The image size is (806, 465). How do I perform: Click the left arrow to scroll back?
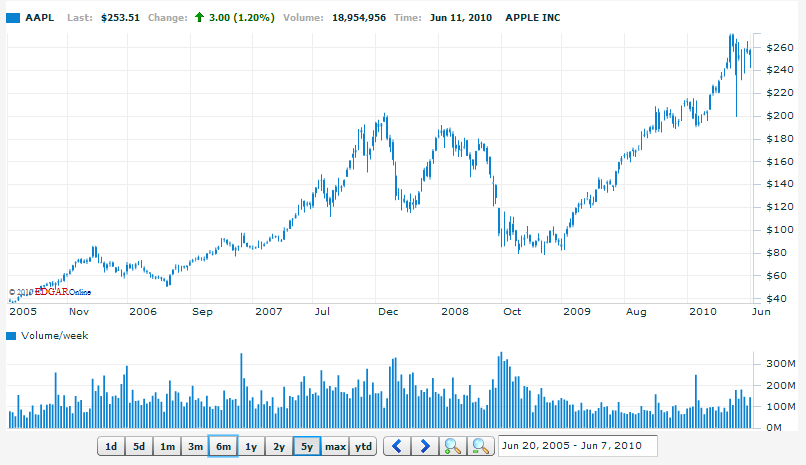pos(398,446)
